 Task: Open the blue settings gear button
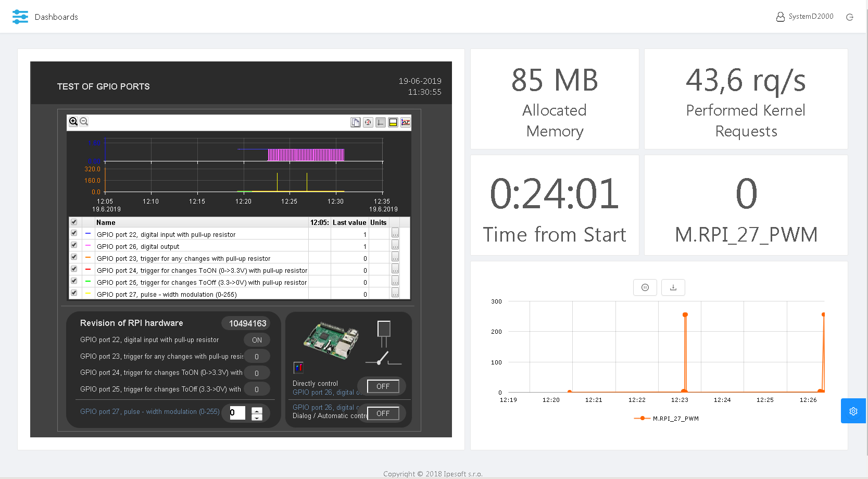coord(853,411)
